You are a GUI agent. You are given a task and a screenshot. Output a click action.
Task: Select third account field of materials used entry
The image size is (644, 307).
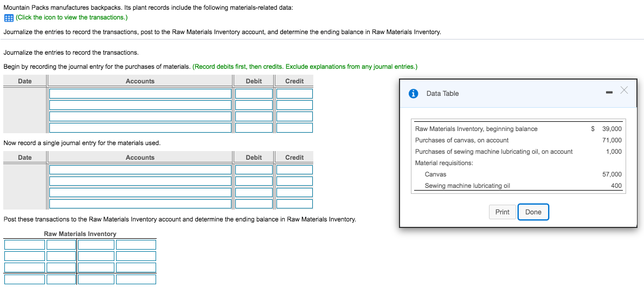click(140, 193)
